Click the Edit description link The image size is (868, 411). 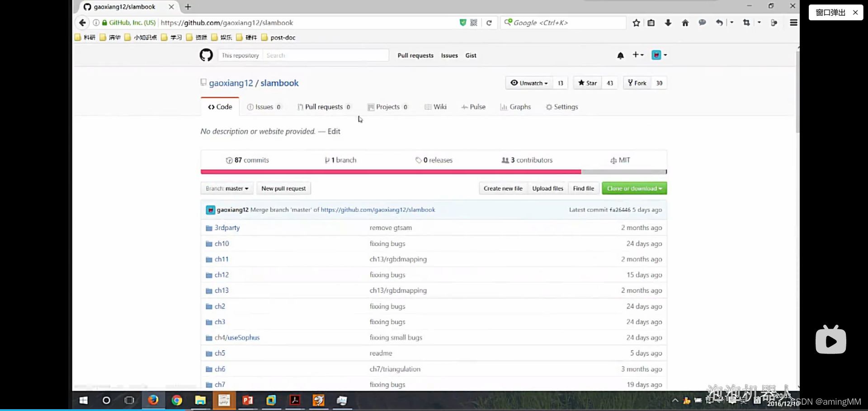(x=334, y=131)
